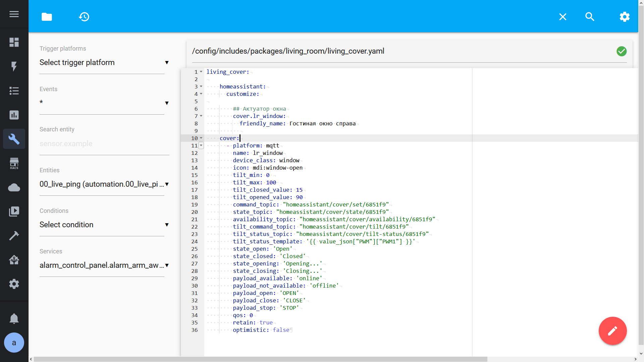The image size is (644, 362).
Task: Click the user profile avatar 'a'
Action: click(14, 343)
